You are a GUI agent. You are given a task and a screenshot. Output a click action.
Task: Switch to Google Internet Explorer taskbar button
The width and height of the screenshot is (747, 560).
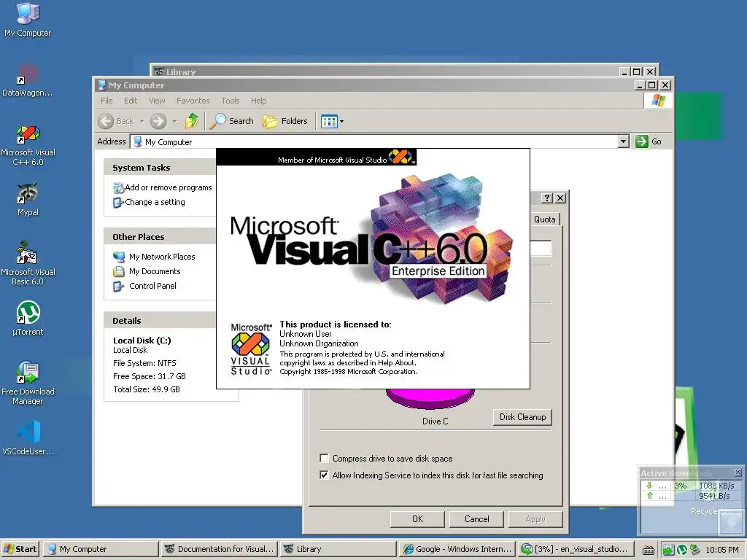457,549
